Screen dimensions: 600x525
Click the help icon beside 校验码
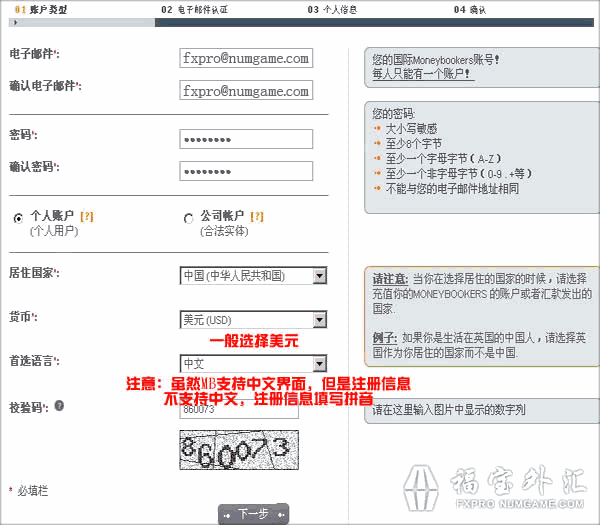59,406
